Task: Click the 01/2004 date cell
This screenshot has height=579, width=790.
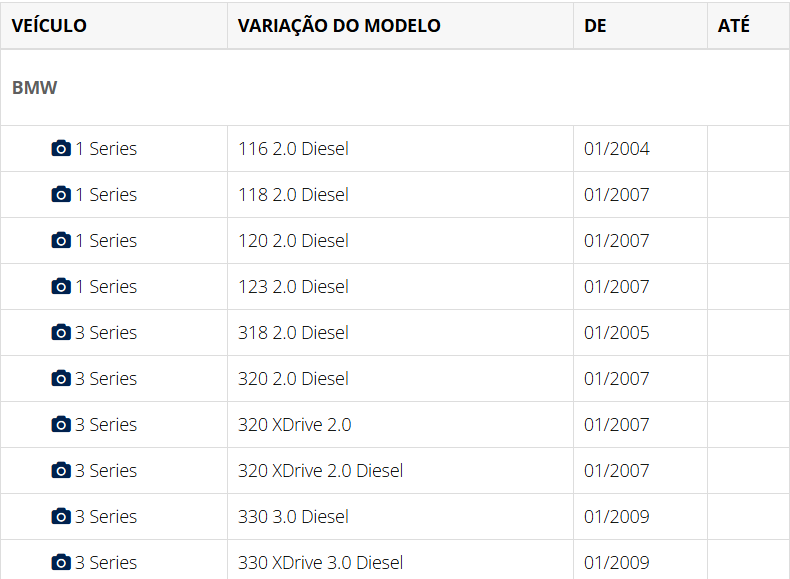Action: point(616,149)
